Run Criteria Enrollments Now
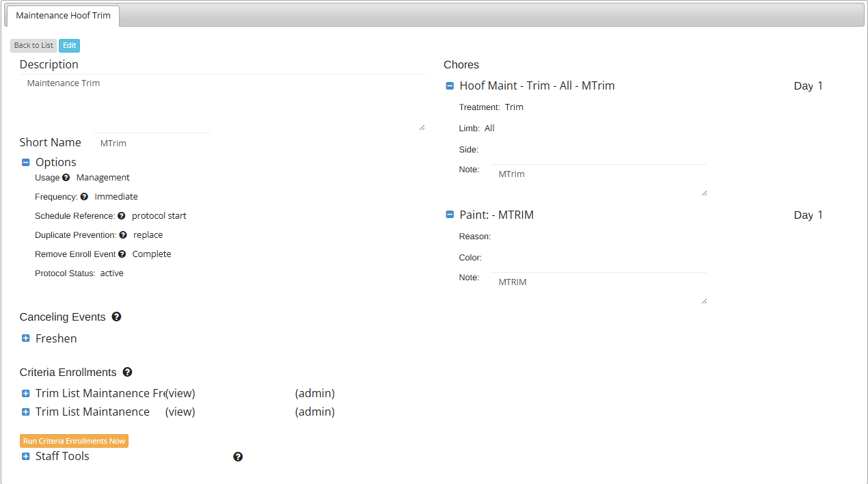 pos(74,441)
